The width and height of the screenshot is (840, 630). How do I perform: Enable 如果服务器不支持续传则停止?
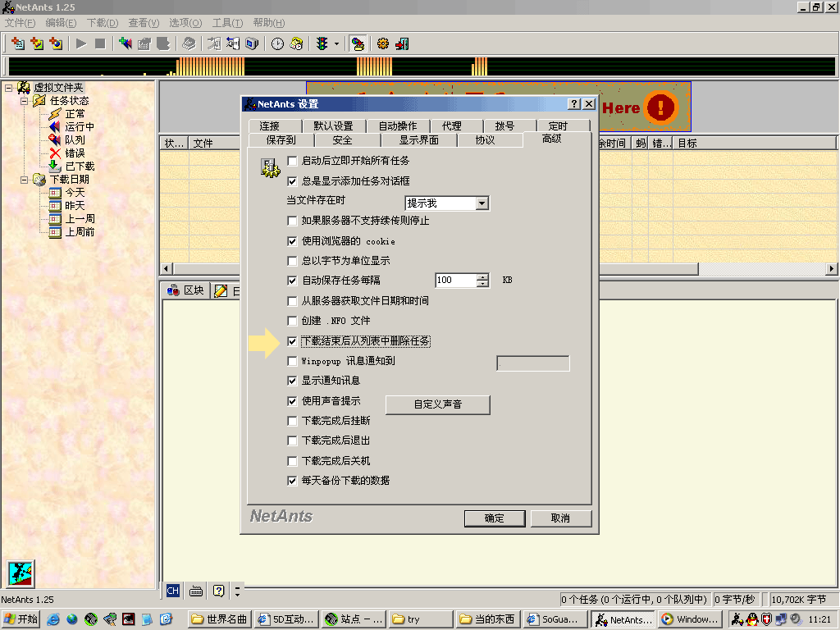coord(292,221)
